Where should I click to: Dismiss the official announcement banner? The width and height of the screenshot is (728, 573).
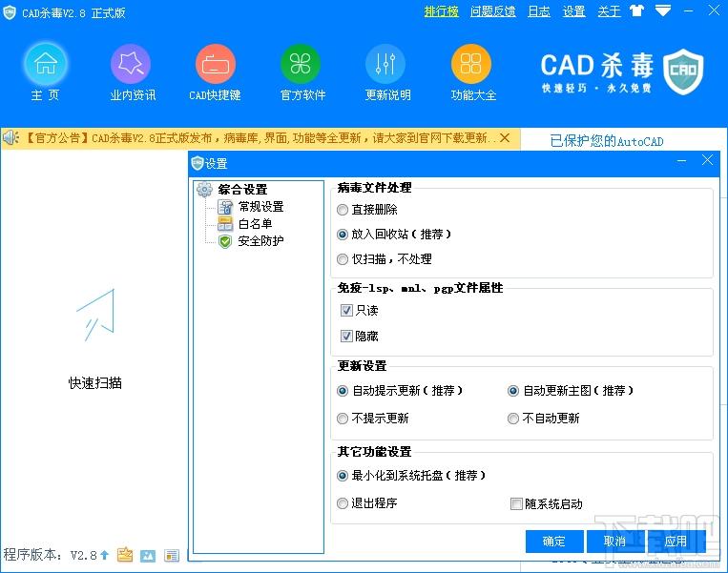pyautogui.click(x=505, y=138)
